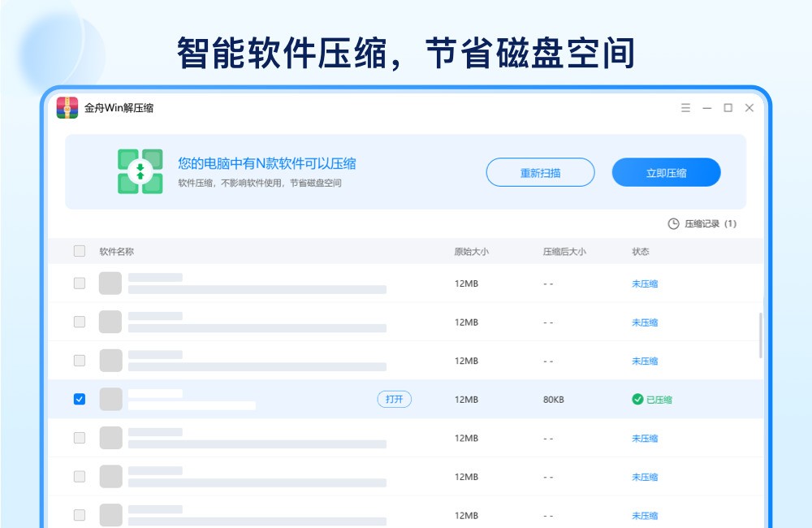
Task: Click the software icon in the 已压缩 row
Action: point(110,399)
